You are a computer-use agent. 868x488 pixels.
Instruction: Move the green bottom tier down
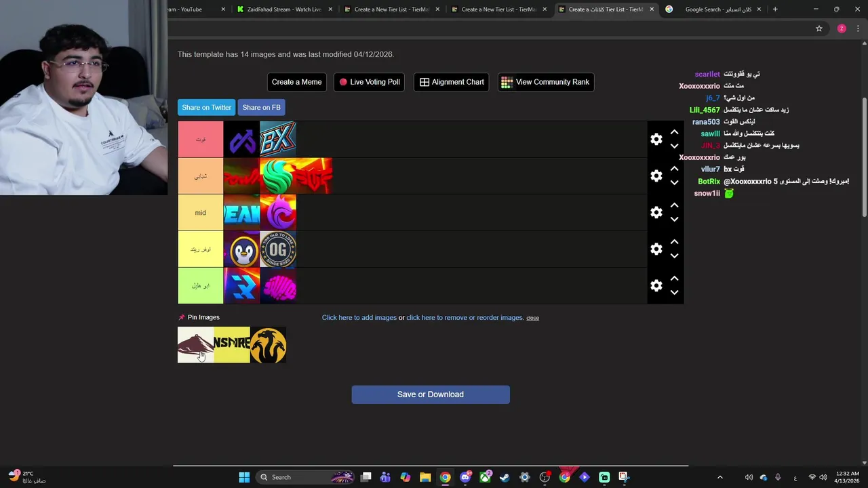[x=674, y=292]
